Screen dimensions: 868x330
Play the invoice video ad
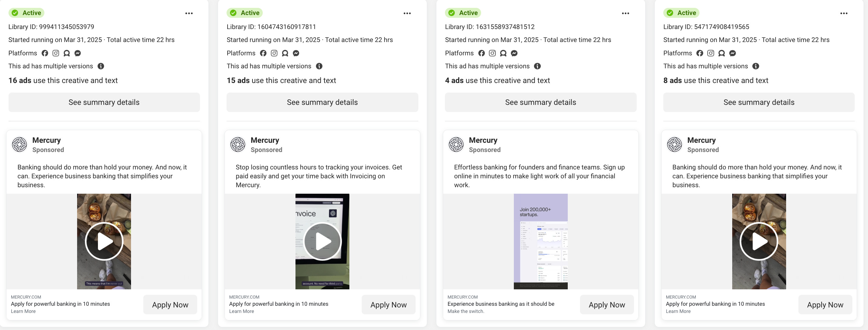coord(322,242)
